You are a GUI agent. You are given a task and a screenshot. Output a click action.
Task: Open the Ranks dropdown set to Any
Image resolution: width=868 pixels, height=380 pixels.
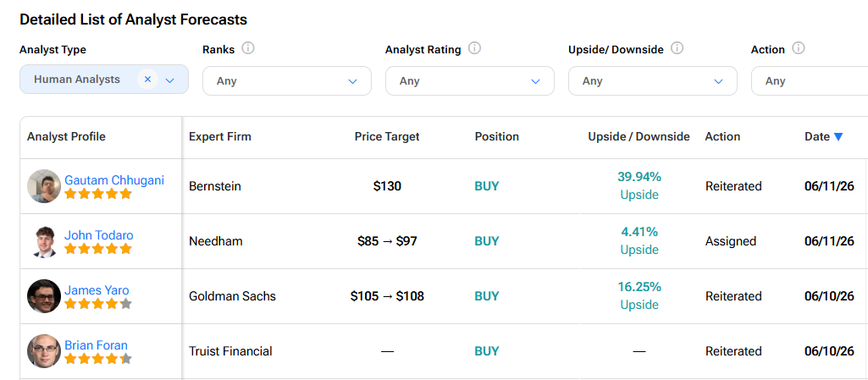pos(287,80)
